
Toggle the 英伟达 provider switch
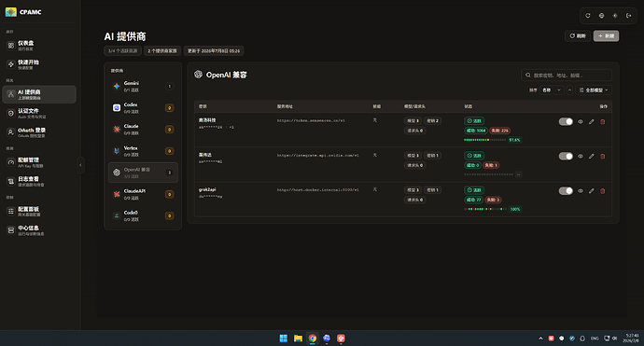click(566, 156)
